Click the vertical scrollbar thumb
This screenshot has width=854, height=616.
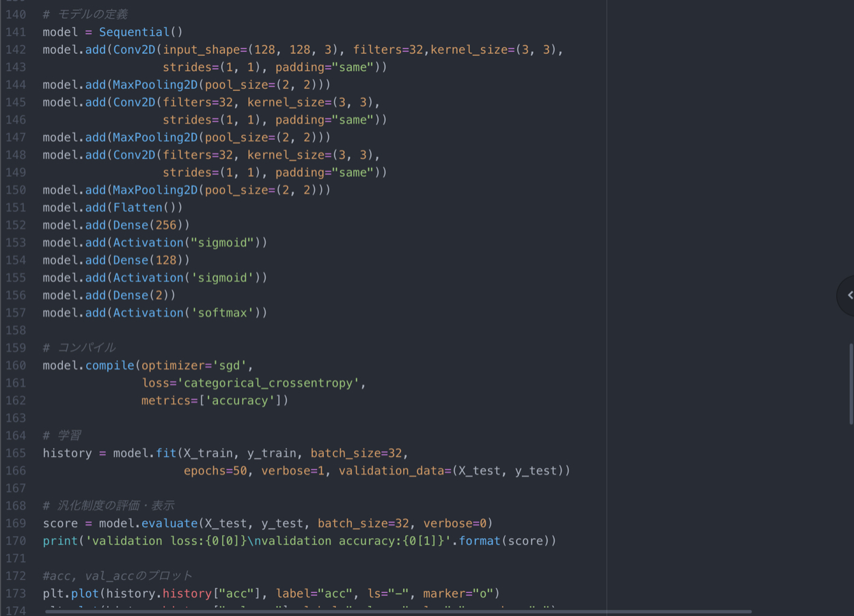click(851, 384)
